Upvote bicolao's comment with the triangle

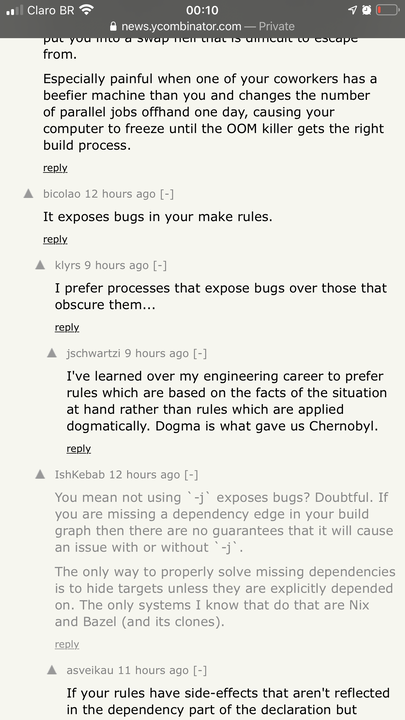[28, 193]
